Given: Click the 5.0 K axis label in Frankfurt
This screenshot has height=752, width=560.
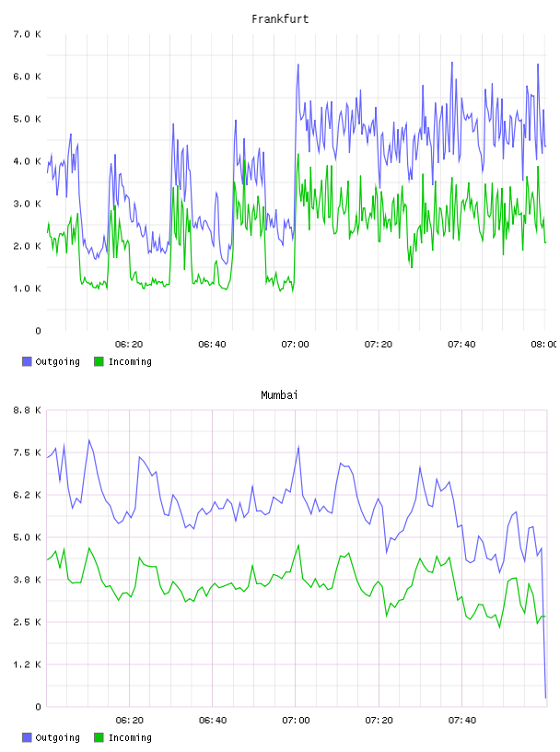Looking at the screenshot, I should 28,119.
